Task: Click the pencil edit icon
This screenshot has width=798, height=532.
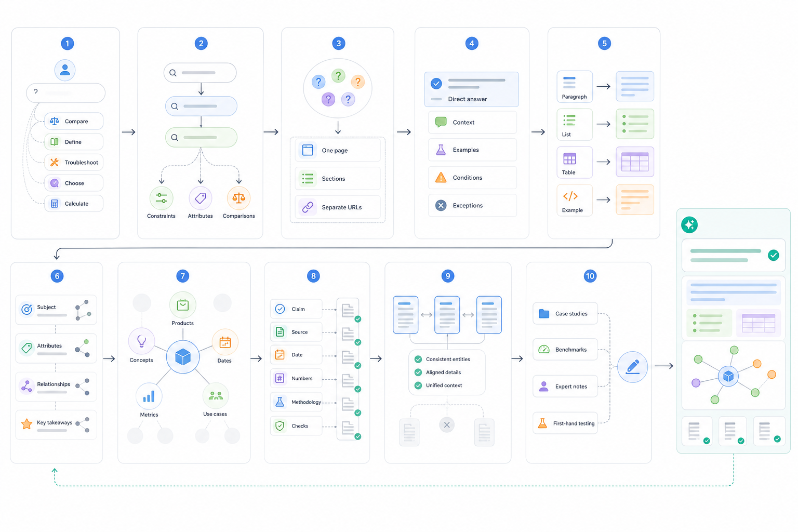Action: tap(633, 367)
